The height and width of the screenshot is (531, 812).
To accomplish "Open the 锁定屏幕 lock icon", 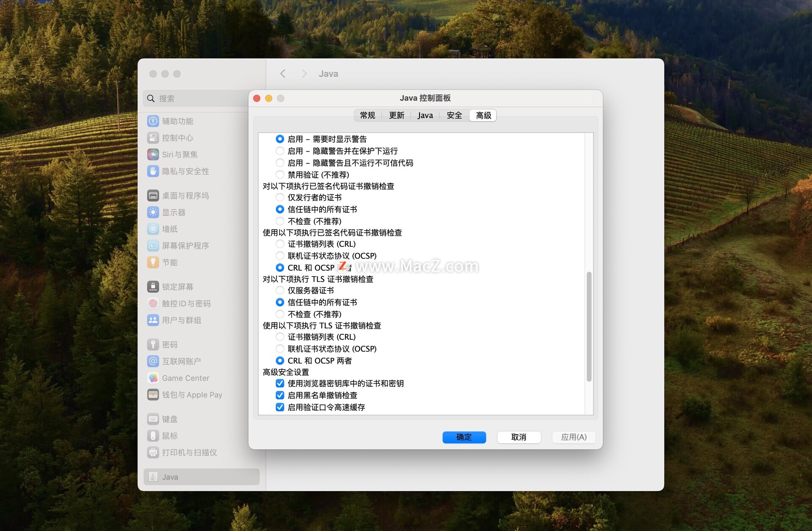I will pos(153,287).
